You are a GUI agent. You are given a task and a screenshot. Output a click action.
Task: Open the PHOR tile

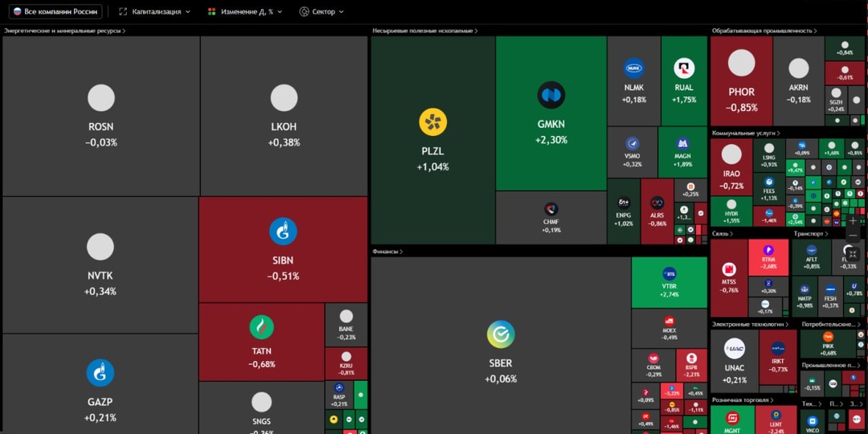coord(741,81)
